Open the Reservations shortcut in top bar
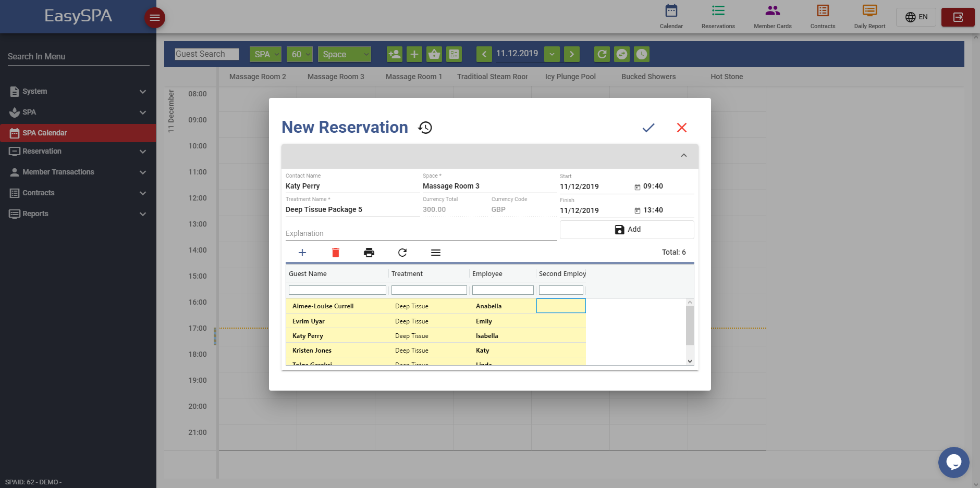The width and height of the screenshot is (980, 488). pos(718,17)
